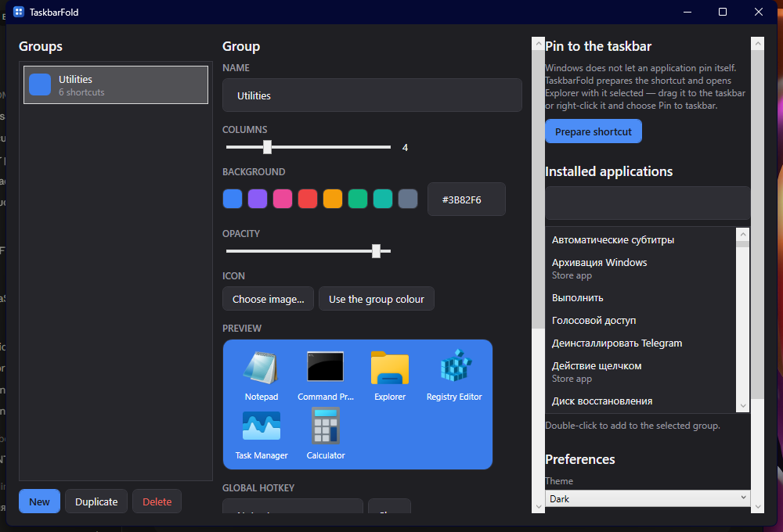
Task: Open the Theme dropdown showing Dark
Action: 648,498
